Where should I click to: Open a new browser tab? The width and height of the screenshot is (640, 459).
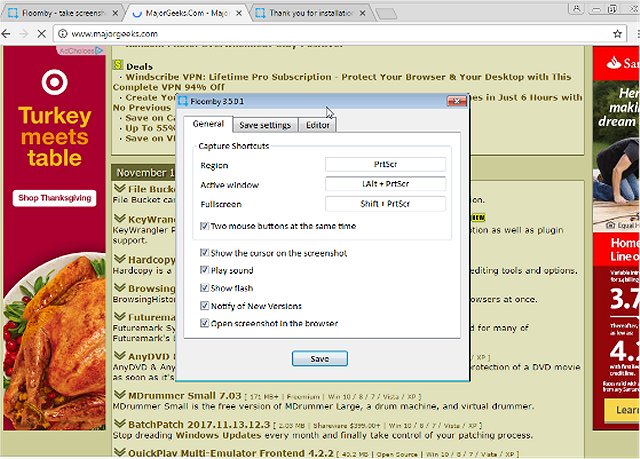point(386,14)
